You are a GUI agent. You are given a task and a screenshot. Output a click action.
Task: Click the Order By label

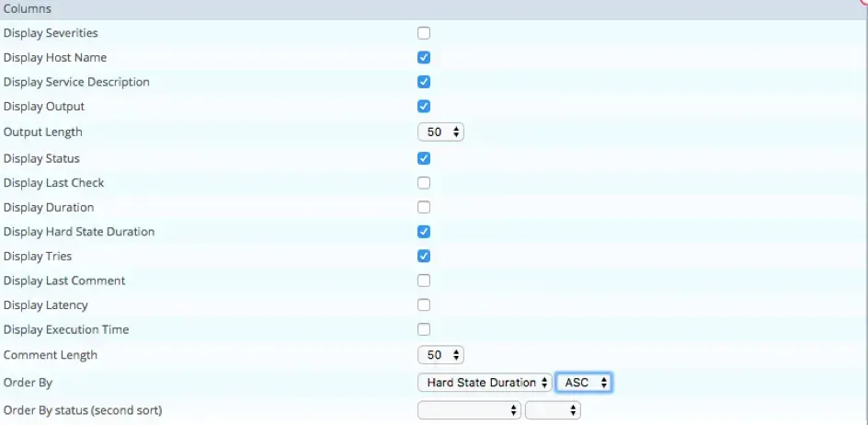29,383
